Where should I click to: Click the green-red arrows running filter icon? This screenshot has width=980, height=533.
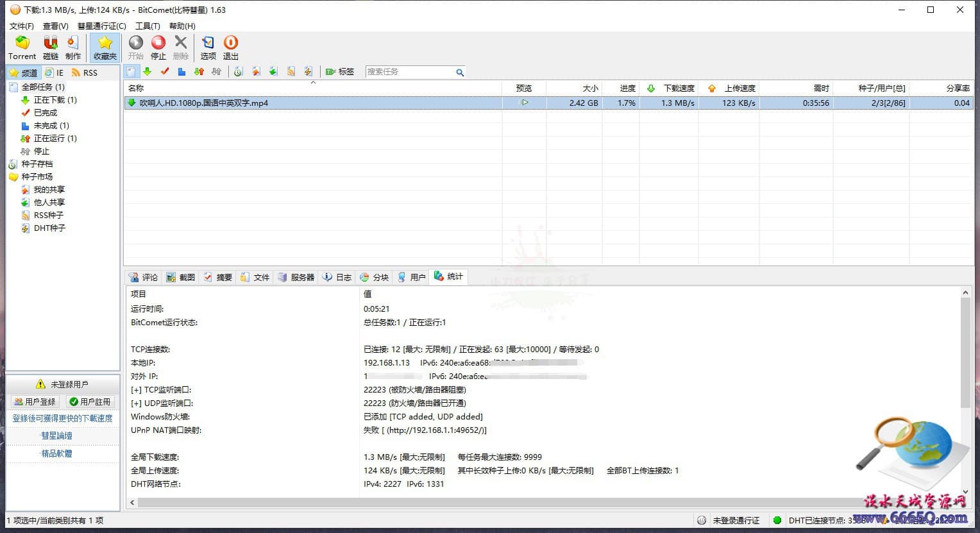click(x=199, y=72)
